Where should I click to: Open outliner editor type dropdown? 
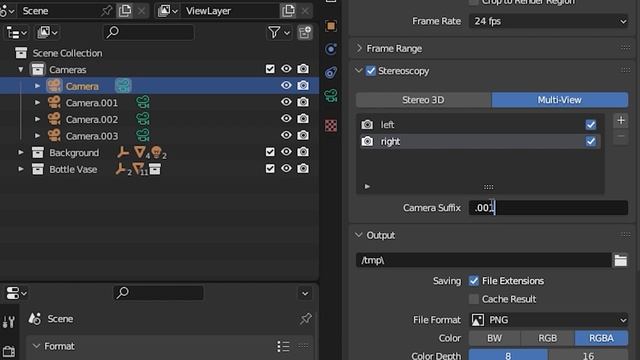(x=17, y=32)
